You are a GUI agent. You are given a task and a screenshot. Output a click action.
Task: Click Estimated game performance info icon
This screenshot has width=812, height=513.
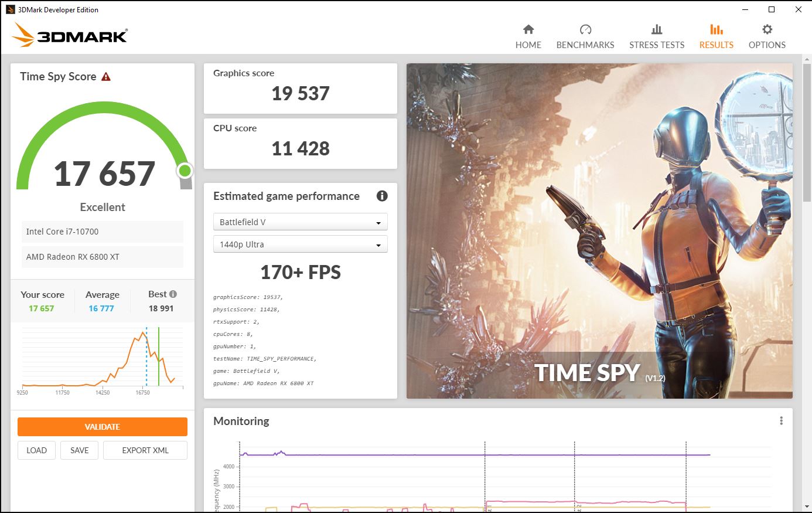[x=382, y=196]
